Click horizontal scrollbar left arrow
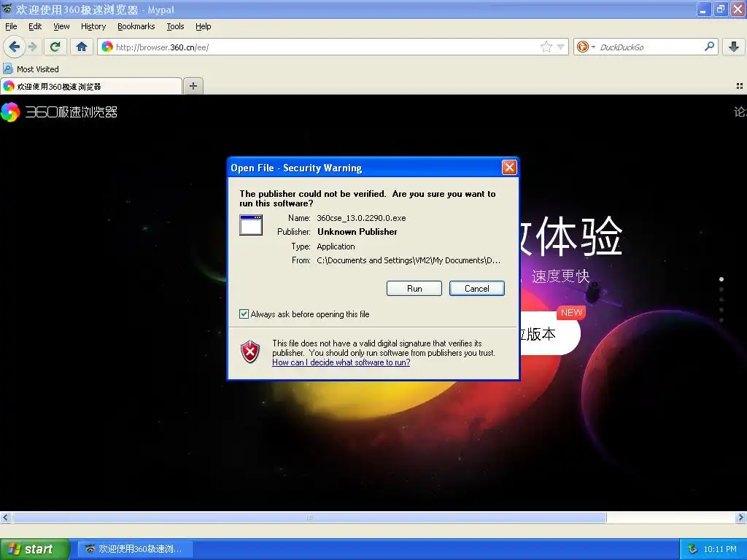 click(5, 517)
